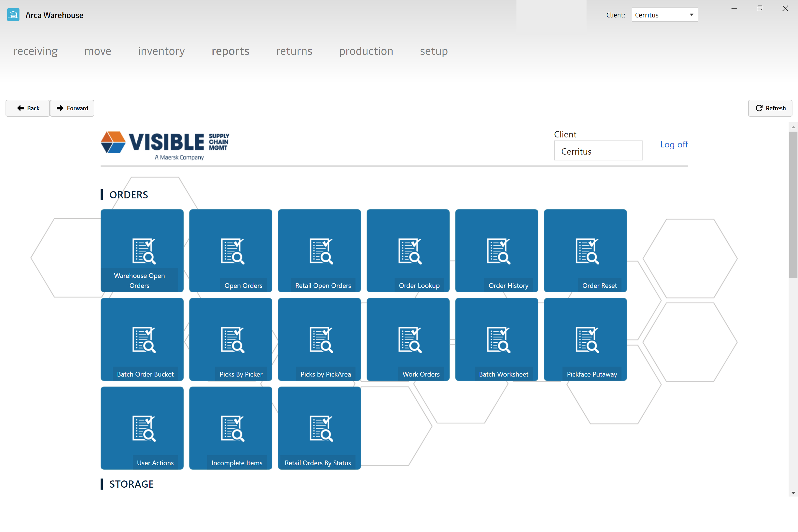Expand the Client dropdown selector
The image size is (798, 532).
coord(690,15)
